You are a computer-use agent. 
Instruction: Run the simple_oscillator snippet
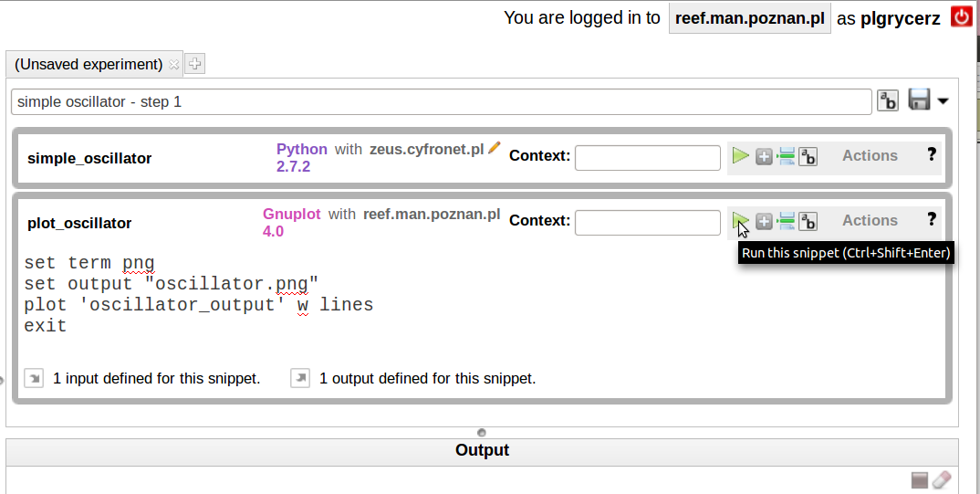[741, 156]
